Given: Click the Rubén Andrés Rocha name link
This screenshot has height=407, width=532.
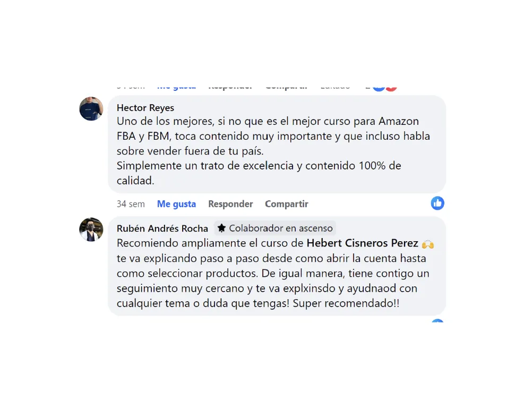Looking at the screenshot, I should tap(162, 228).
